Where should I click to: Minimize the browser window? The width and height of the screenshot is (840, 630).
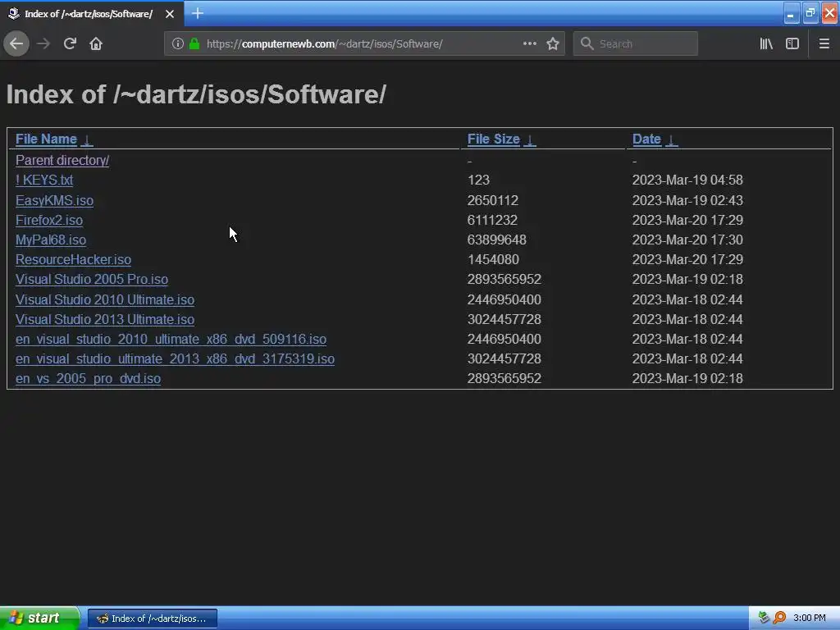coord(791,13)
